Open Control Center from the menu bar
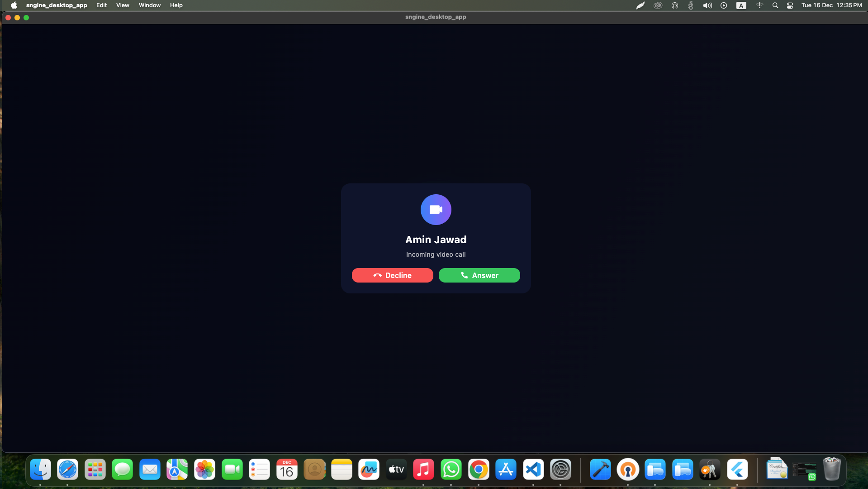Viewport: 868px width, 489px height. pyautogui.click(x=789, y=5)
